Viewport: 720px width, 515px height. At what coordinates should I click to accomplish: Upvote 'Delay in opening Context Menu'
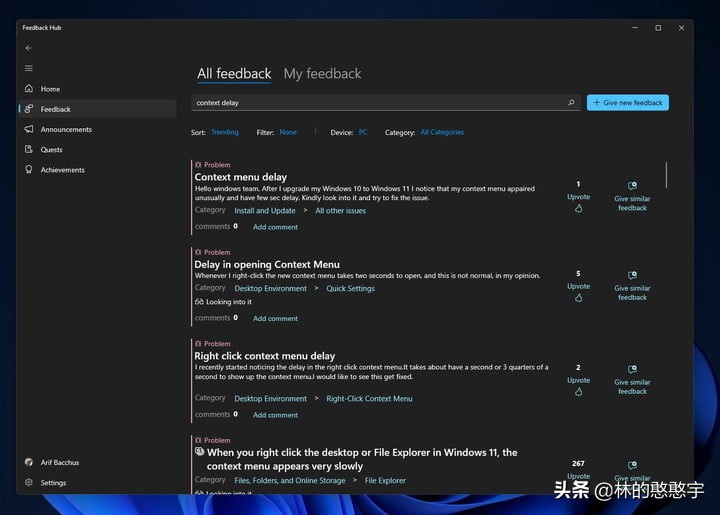pos(578,291)
